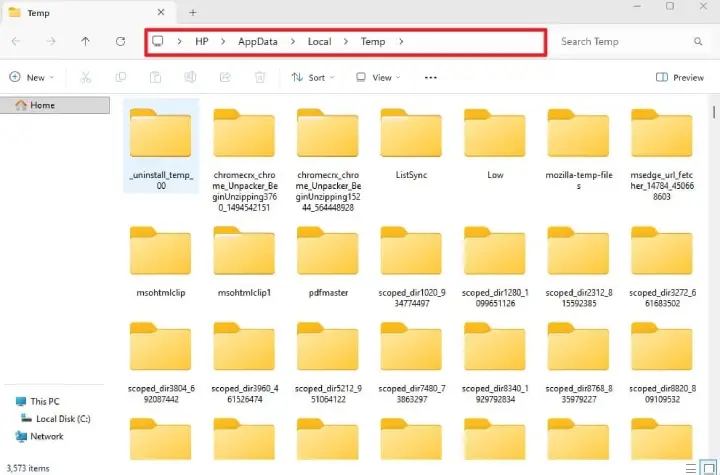Go forward using the forward arrow

(51, 41)
